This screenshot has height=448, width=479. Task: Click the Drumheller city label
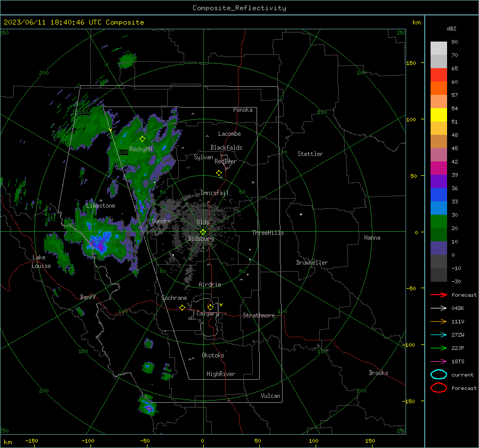(x=312, y=263)
